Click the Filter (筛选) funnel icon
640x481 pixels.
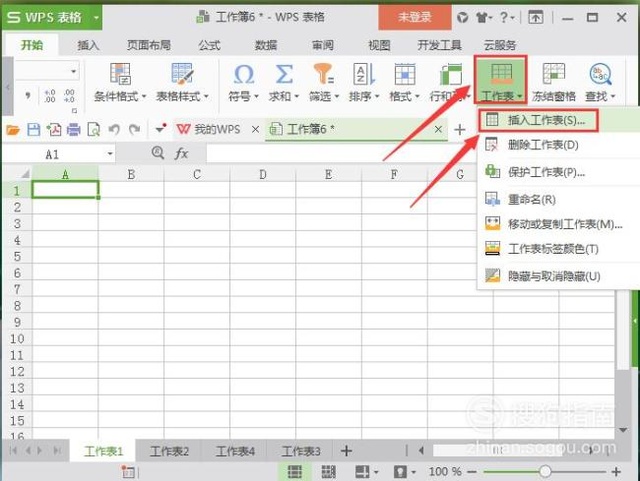(x=324, y=74)
